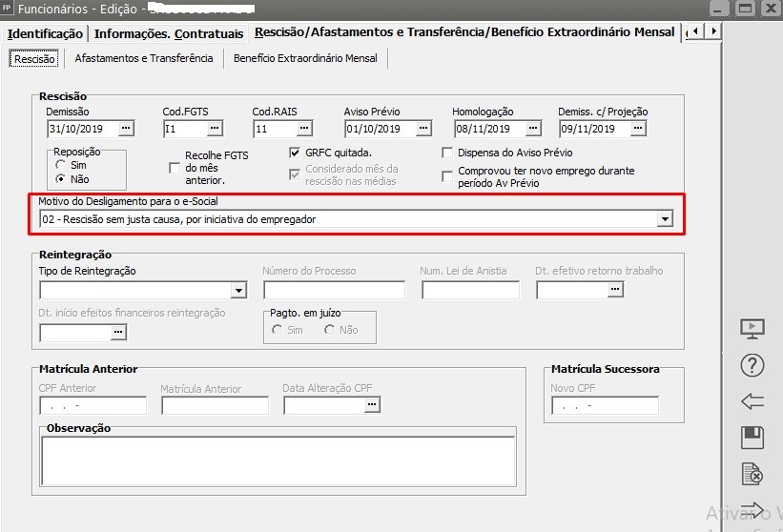This screenshot has height=532, width=783.
Task: Select Sim radio button under Reposição
Action: point(61,165)
